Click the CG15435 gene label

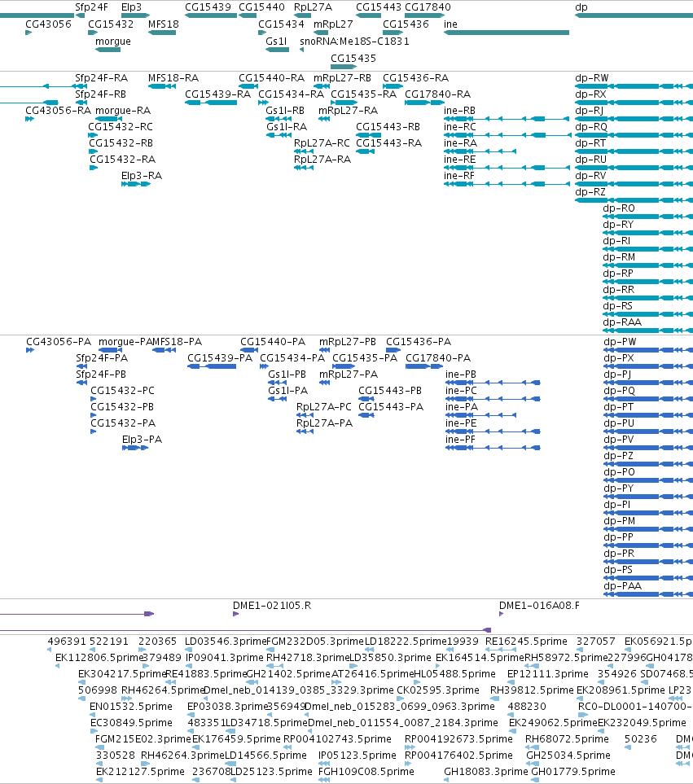point(353,58)
